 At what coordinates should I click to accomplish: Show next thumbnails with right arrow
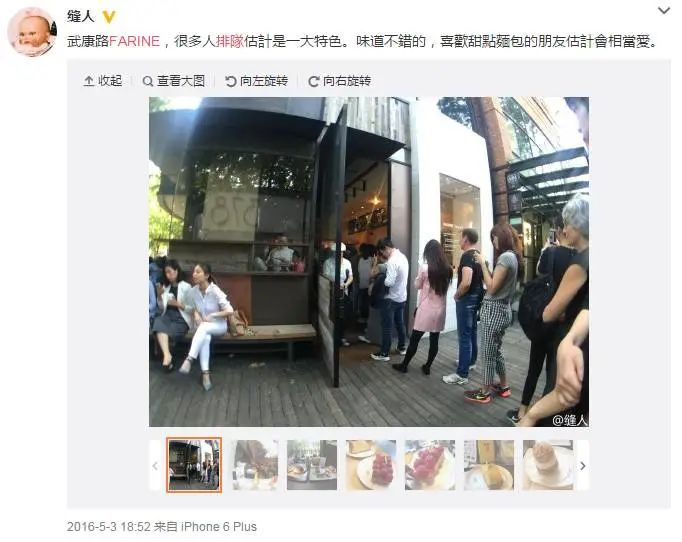[x=583, y=466]
